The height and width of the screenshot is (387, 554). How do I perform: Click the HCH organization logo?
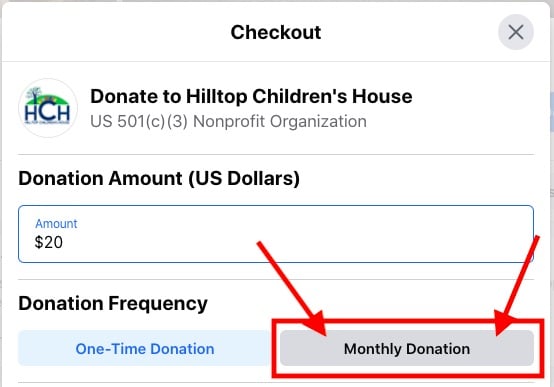click(48, 108)
